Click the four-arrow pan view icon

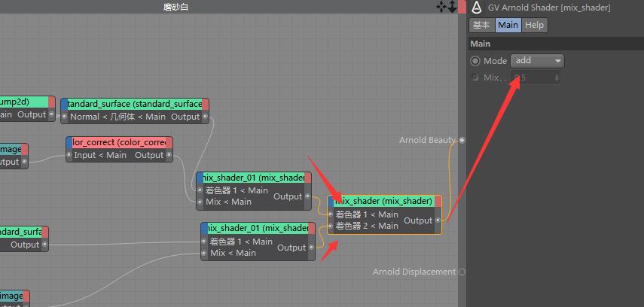point(441,7)
